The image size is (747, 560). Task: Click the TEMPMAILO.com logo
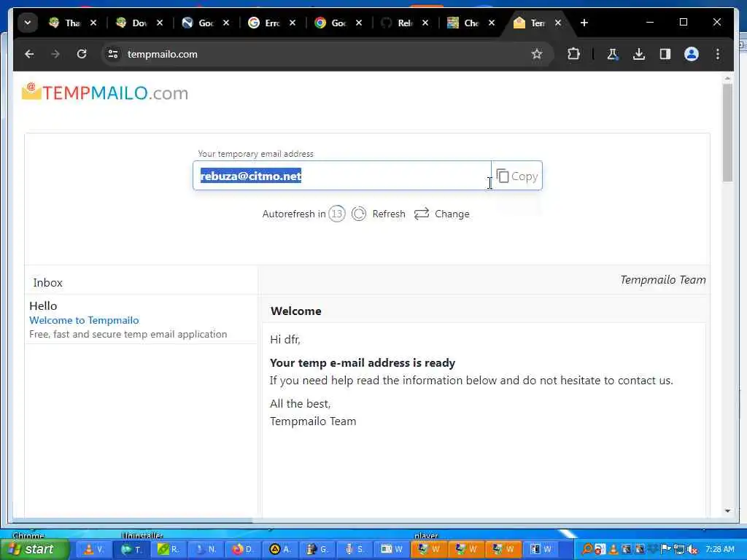click(x=105, y=93)
